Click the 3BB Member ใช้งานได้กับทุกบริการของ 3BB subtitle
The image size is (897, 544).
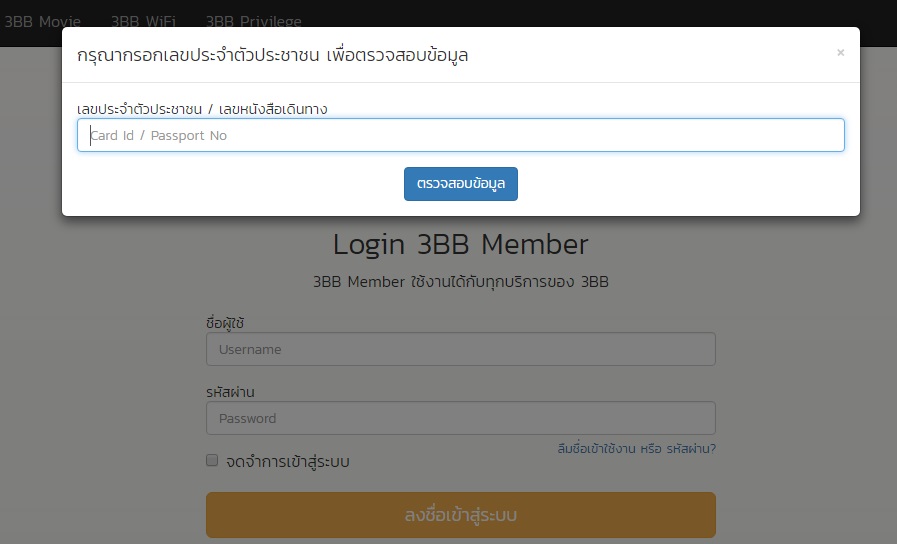coord(461,282)
